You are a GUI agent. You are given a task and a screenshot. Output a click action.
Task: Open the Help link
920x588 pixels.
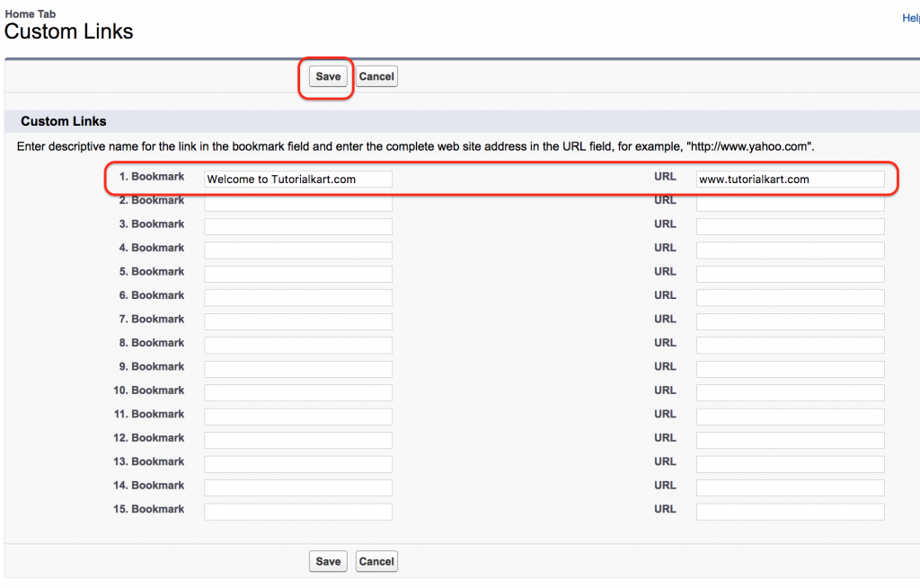point(911,18)
